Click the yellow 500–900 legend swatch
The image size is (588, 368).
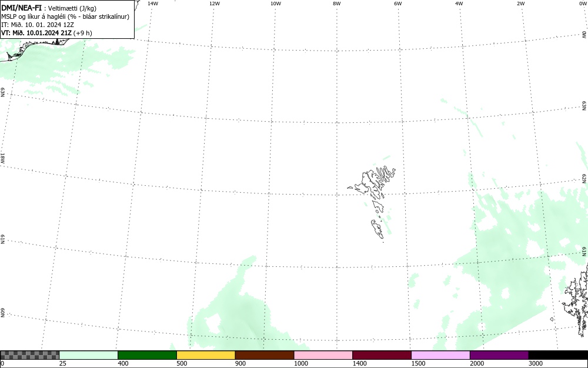click(206, 355)
